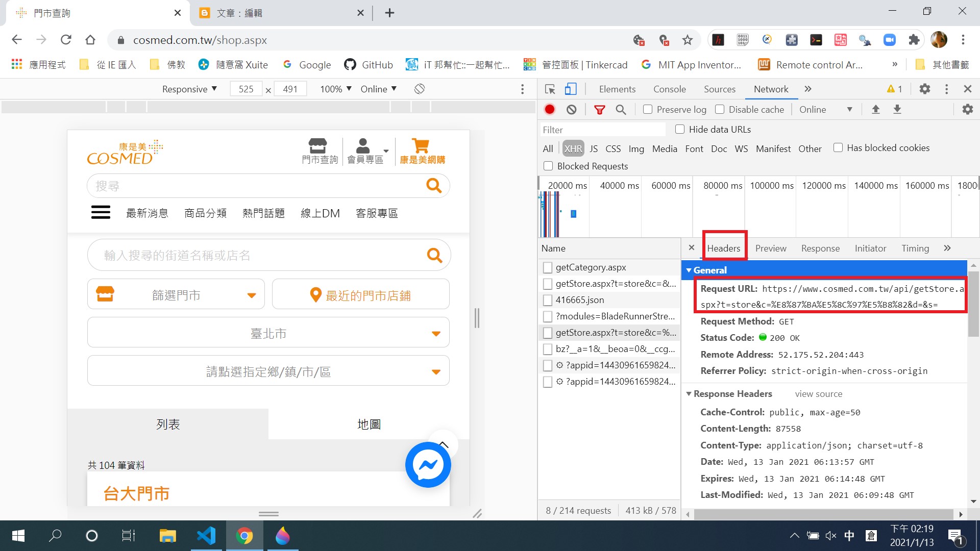Screen dimensions: 980x551
Task: Expand the 臺北市 city dropdown
Action: 268,333
